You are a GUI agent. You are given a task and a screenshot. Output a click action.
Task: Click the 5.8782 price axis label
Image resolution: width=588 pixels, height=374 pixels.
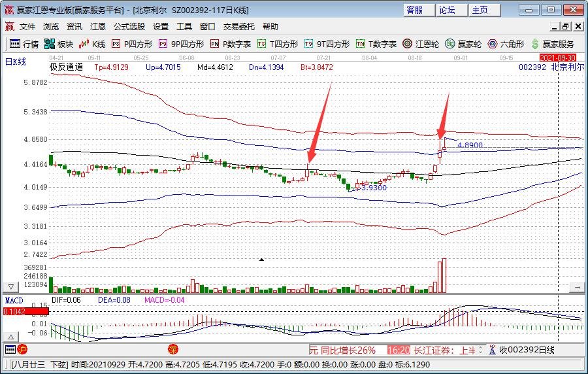click(x=36, y=82)
